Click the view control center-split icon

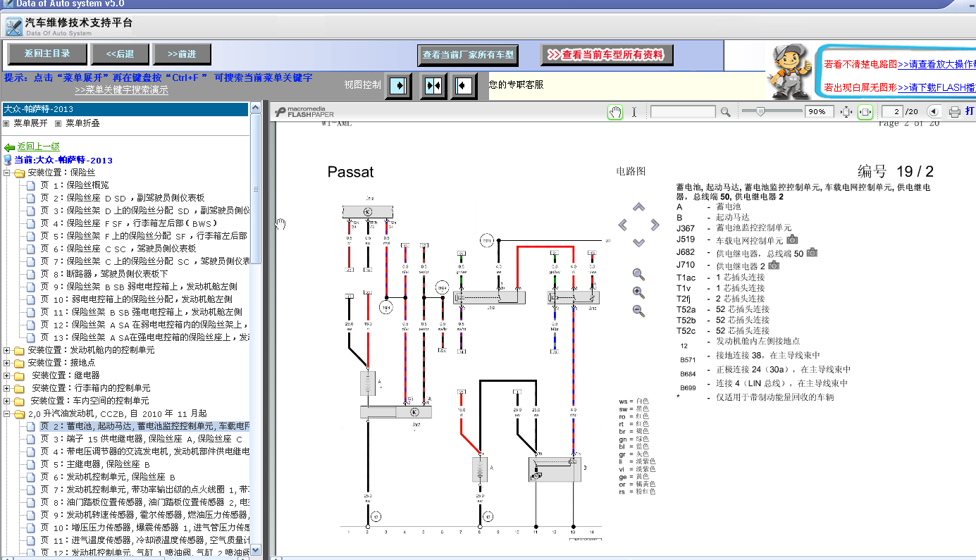[x=433, y=85]
